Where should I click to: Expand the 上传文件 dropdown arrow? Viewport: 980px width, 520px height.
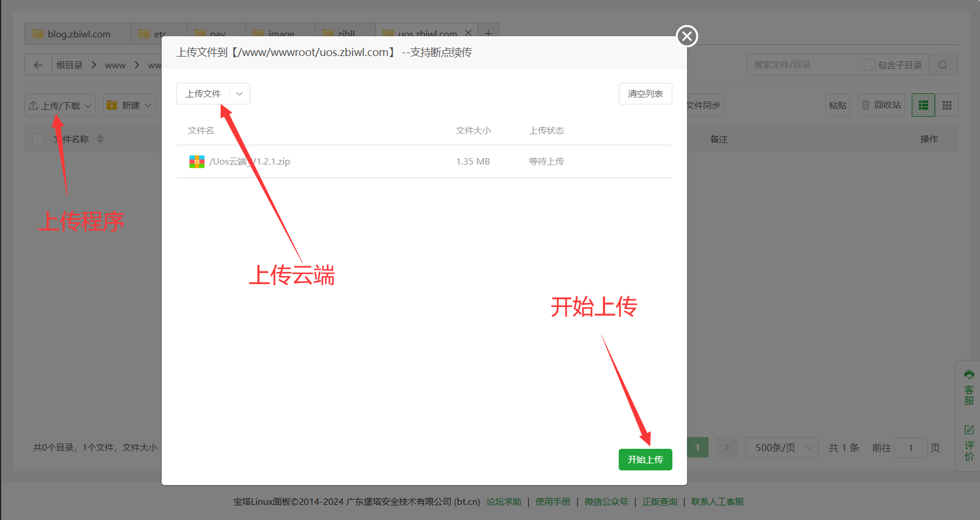coord(239,93)
